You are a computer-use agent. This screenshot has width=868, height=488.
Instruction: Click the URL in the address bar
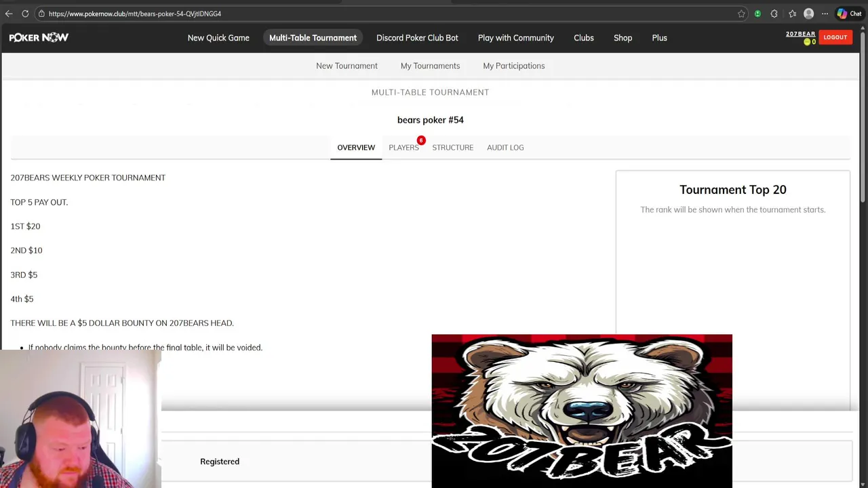(x=135, y=14)
